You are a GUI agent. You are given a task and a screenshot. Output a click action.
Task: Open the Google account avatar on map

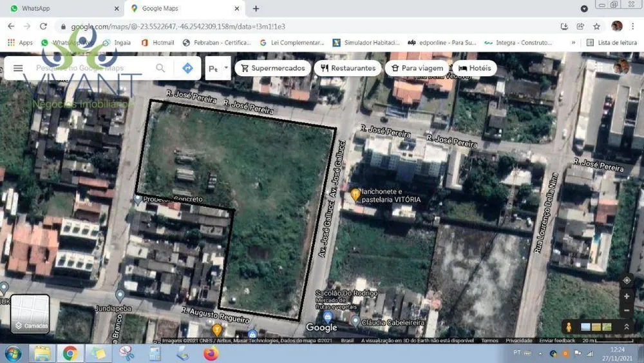click(621, 66)
